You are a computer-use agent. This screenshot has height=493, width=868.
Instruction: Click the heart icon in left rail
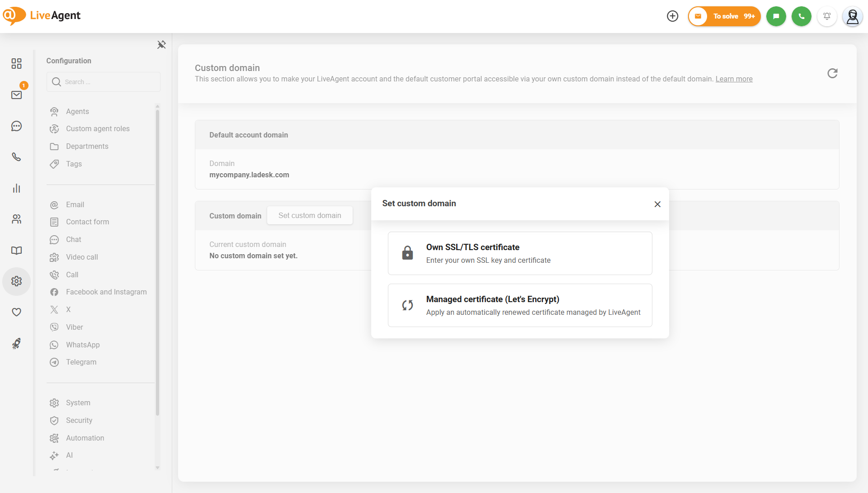click(x=17, y=312)
